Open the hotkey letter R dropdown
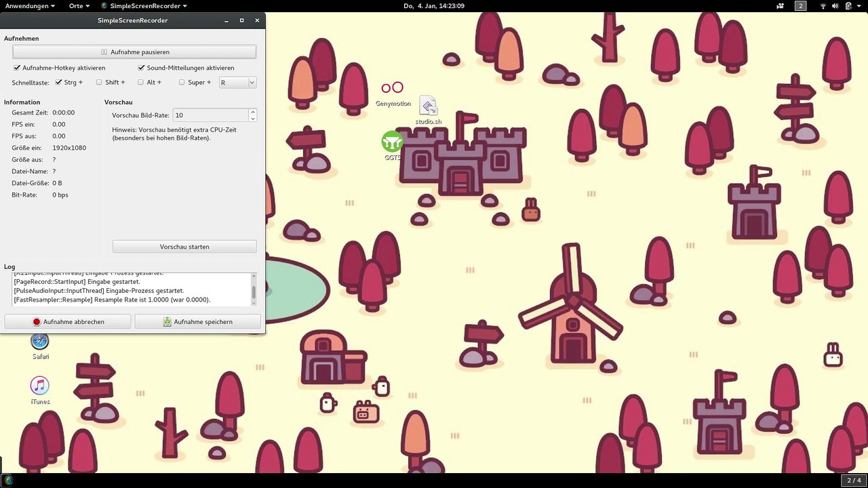868x488 pixels. (237, 82)
